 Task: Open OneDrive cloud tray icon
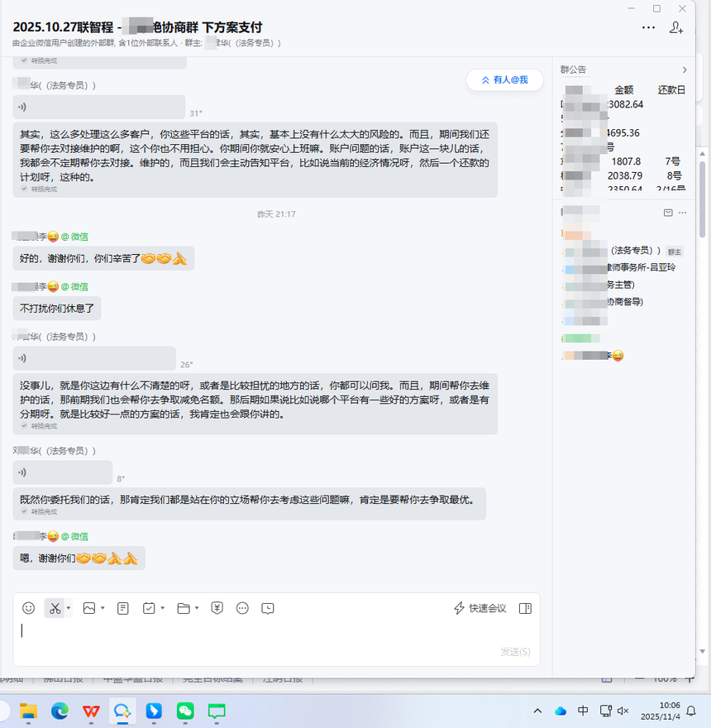coord(561,711)
